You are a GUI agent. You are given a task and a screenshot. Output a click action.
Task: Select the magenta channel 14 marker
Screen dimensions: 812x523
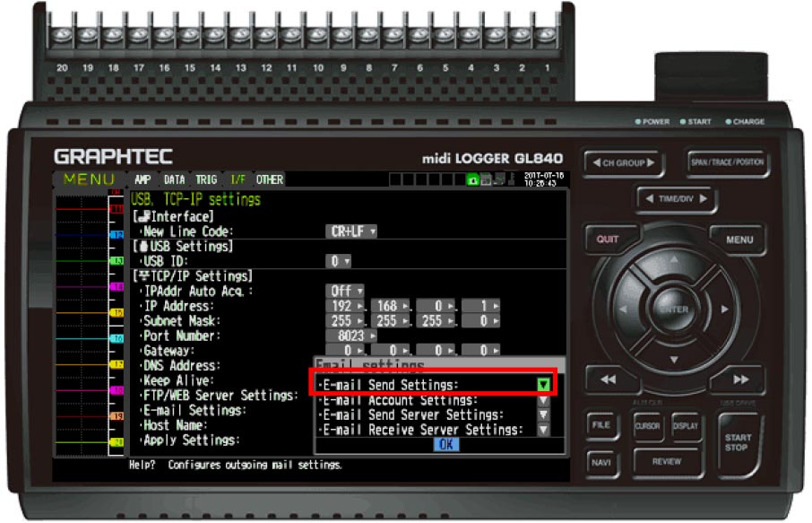(117, 287)
